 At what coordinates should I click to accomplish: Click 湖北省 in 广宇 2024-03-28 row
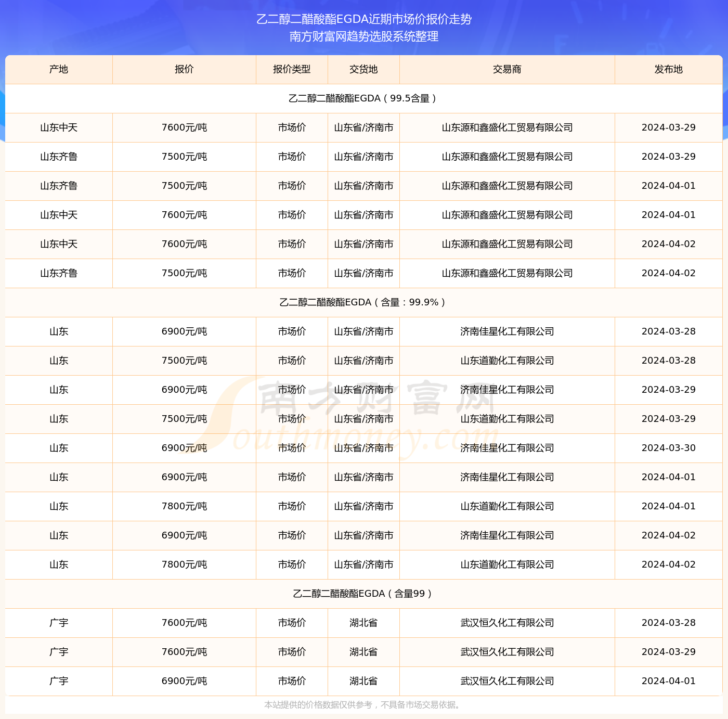click(363, 623)
